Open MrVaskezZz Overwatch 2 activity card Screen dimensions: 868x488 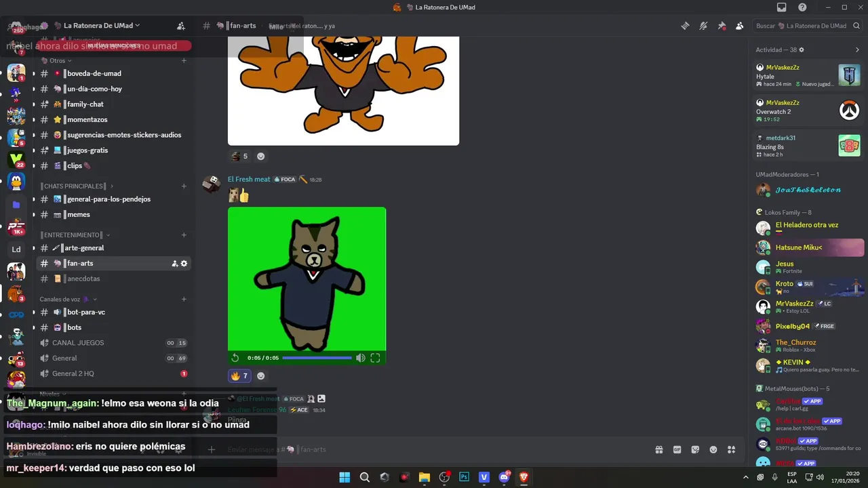pyautogui.click(x=808, y=110)
